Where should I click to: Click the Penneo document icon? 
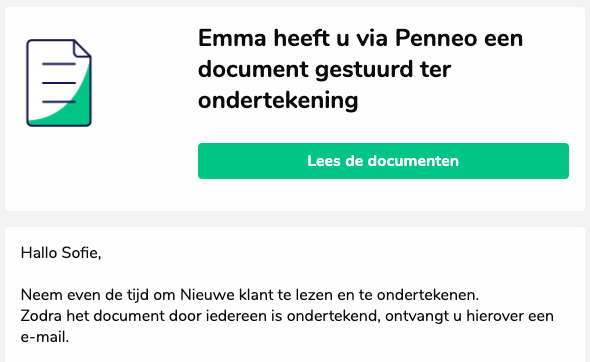tap(59, 83)
